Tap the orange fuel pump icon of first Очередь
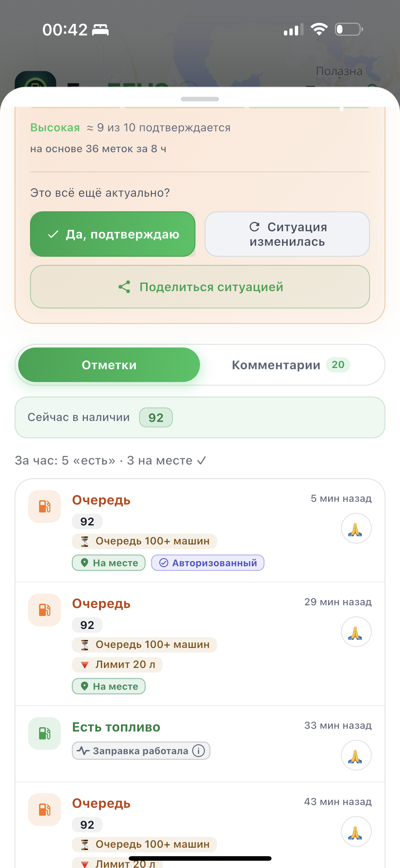 point(45,506)
